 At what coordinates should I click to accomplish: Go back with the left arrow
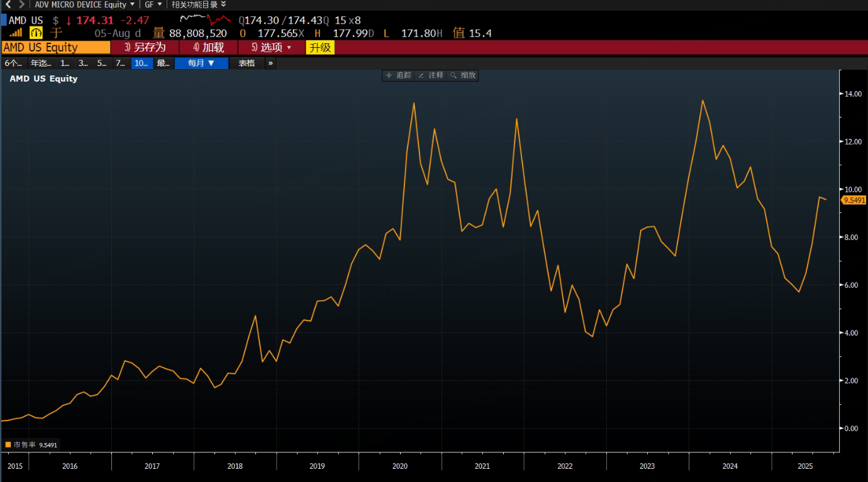coord(8,4)
